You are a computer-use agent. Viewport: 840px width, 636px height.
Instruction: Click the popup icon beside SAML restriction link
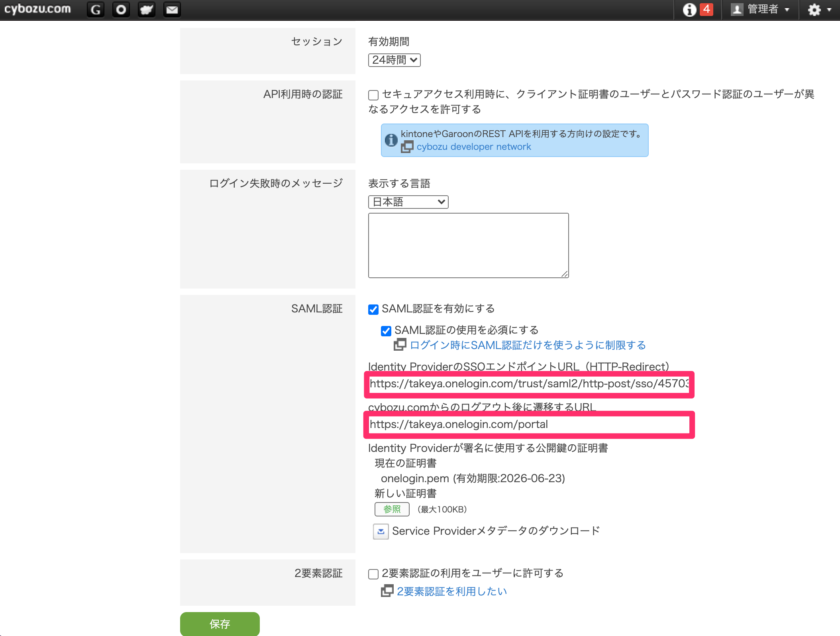point(400,345)
